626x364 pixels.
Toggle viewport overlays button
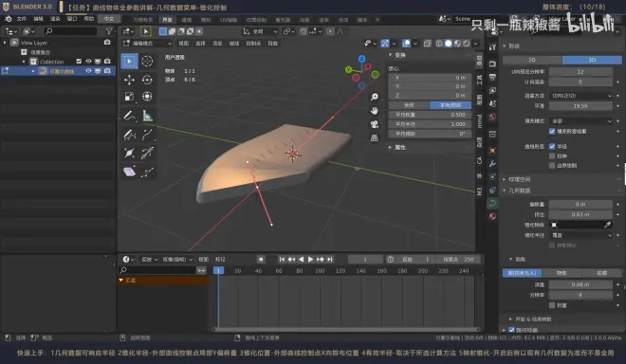click(x=406, y=43)
